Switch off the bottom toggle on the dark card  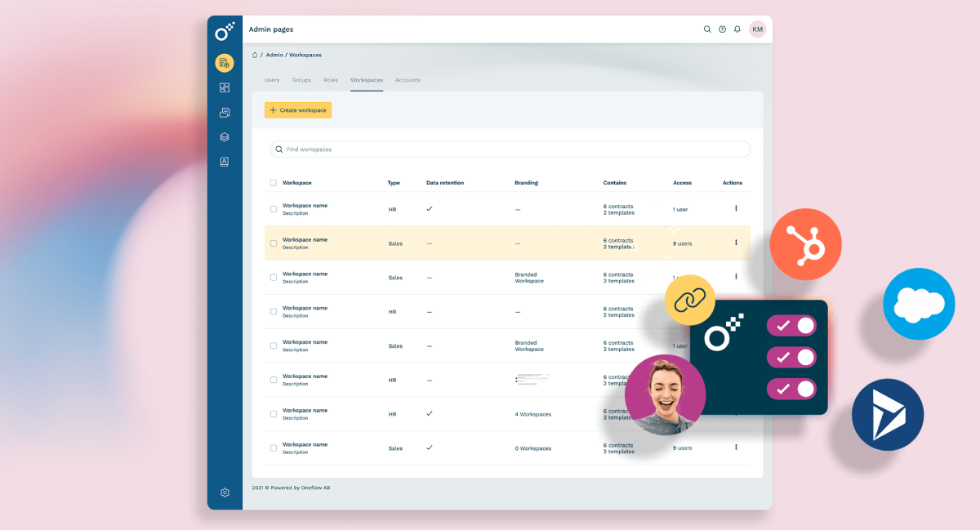pyautogui.click(x=791, y=389)
